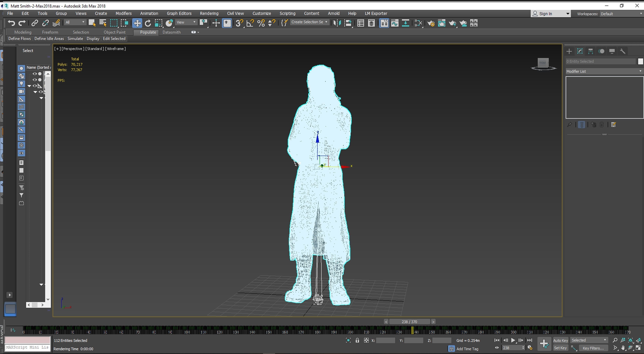Open the Curve Editor
Screen dimensions: 644x354
tap(395, 23)
